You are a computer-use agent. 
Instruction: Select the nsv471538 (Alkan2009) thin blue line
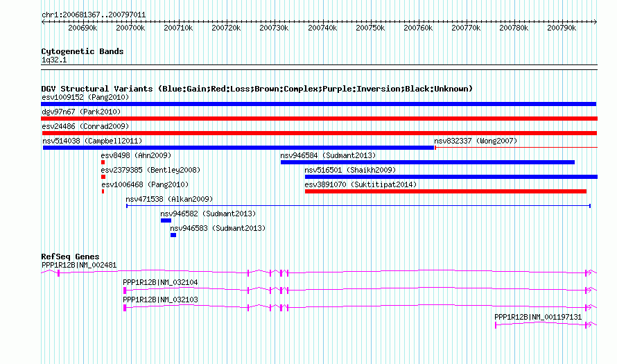click(358, 206)
